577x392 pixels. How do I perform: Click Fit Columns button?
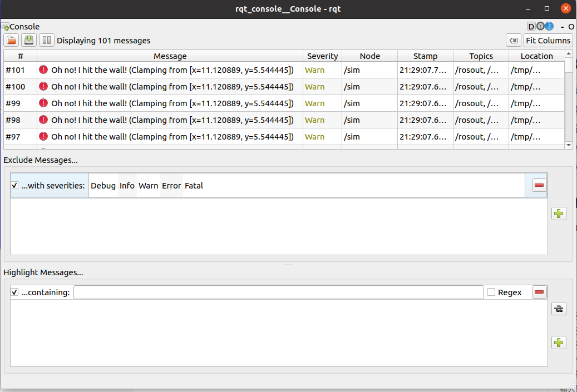click(548, 41)
